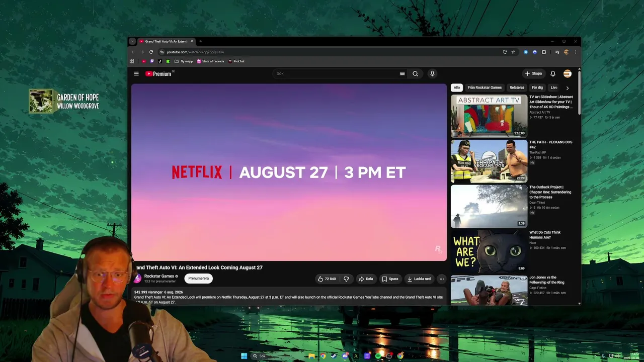This screenshot has width=644, height=362.
Task: Click the Chrome address bar URL
Action: click(x=195, y=52)
